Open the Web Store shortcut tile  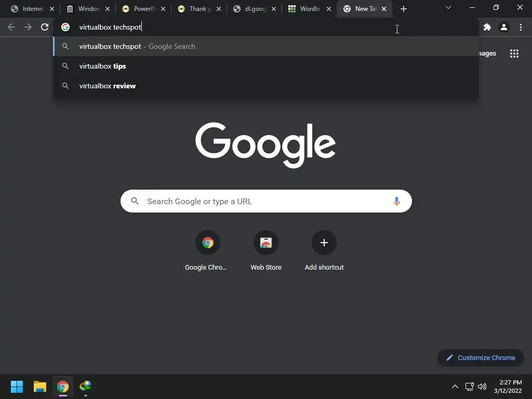pyautogui.click(x=266, y=251)
